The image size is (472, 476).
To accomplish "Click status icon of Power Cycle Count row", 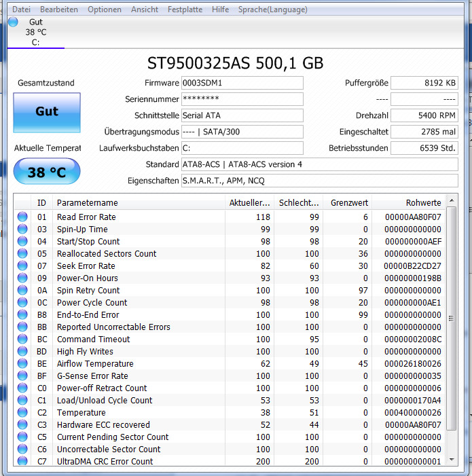I will (x=22, y=302).
